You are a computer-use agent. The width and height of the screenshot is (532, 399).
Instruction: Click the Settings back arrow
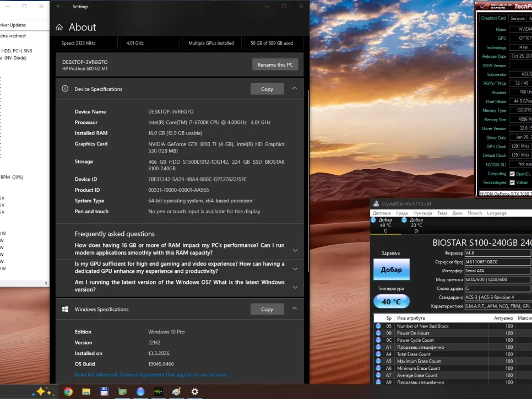point(59,7)
